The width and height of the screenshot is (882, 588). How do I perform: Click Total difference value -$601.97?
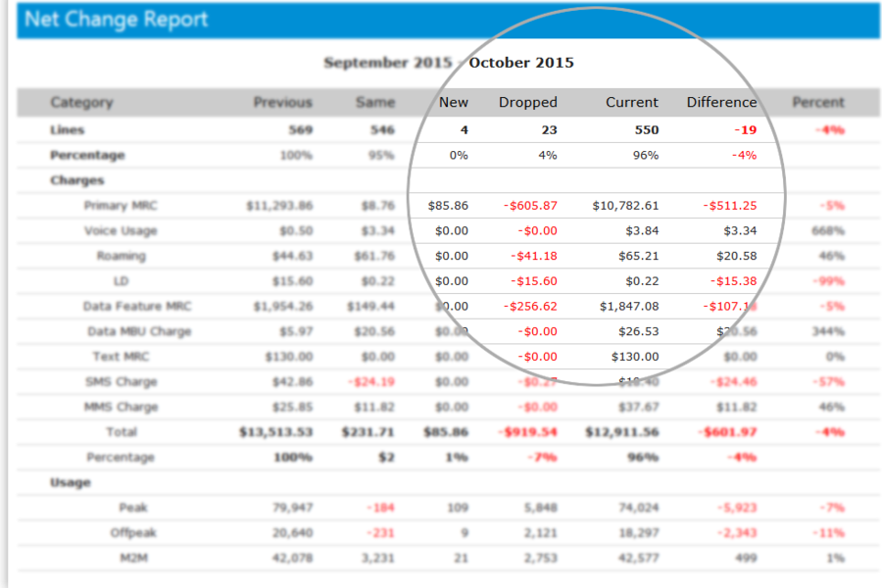pos(727,432)
